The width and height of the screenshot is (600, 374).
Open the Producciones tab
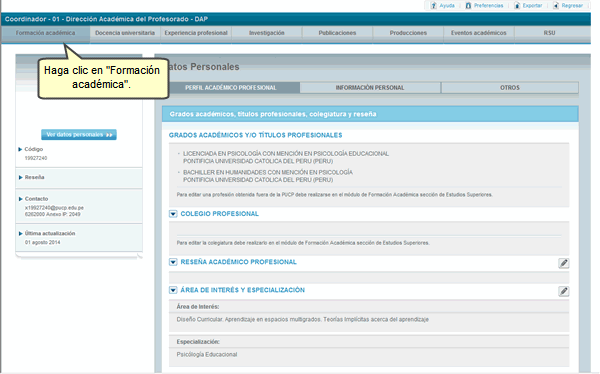pyautogui.click(x=408, y=33)
